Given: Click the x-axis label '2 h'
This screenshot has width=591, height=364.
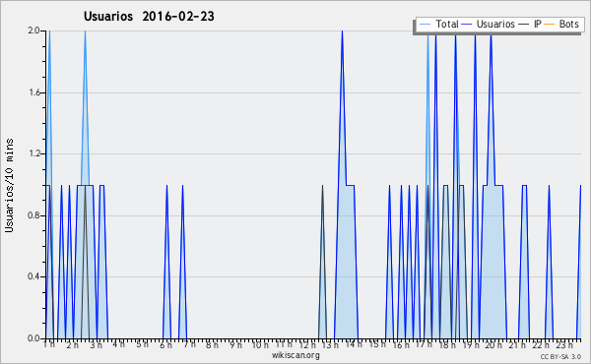Looking at the screenshot, I should (x=72, y=344).
